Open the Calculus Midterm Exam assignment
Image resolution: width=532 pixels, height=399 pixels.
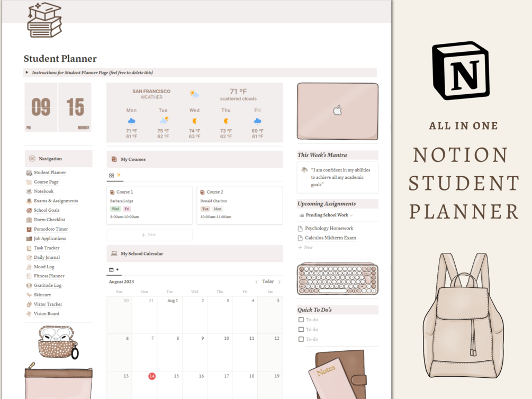click(x=330, y=238)
